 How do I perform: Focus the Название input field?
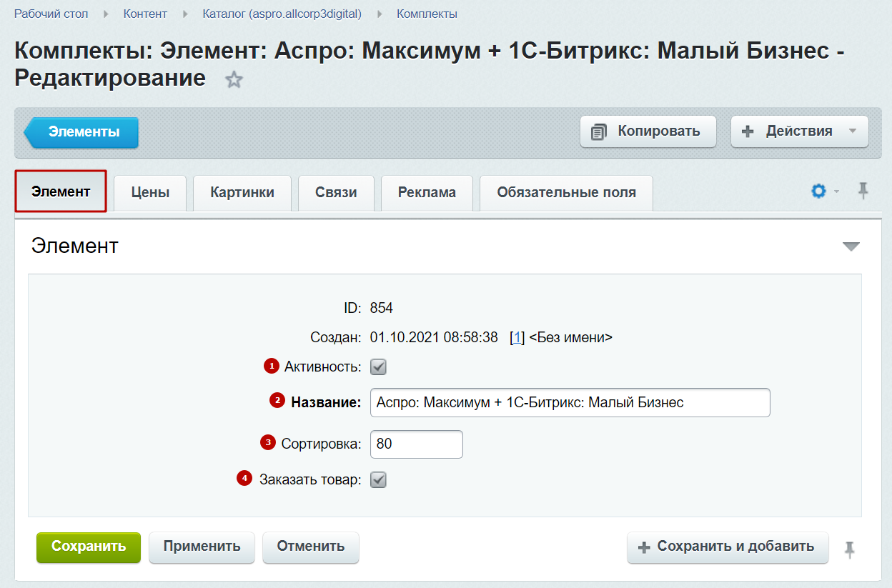pyautogui.click(x=570, y=403)
